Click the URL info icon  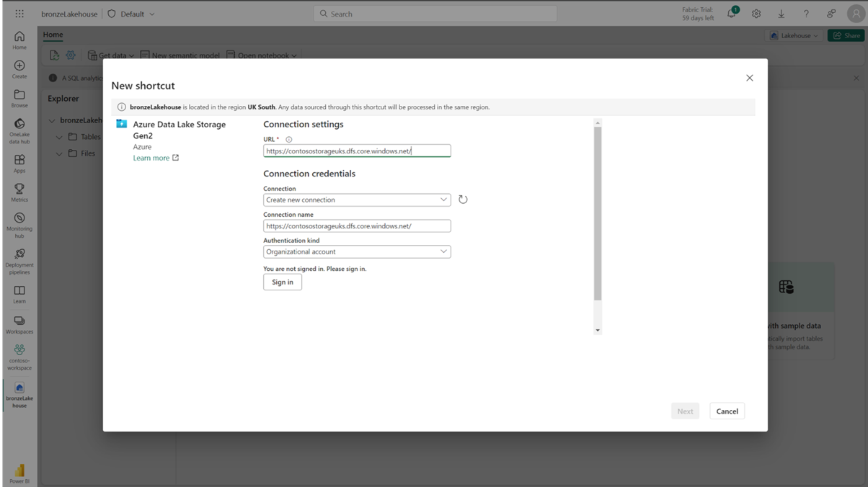tap(289, 140)
